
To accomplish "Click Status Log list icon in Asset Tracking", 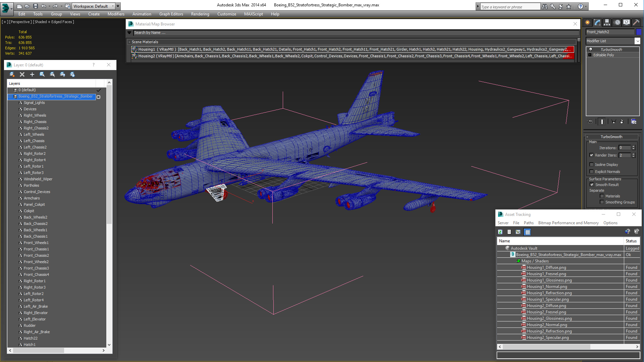I will tap(509, 232).
